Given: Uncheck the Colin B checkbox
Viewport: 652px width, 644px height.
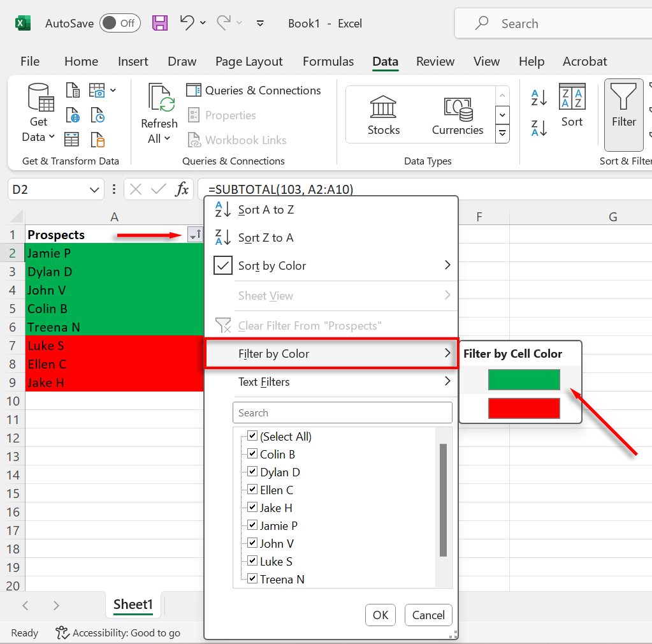Looking at the screenshot, I should pos(252,455).
